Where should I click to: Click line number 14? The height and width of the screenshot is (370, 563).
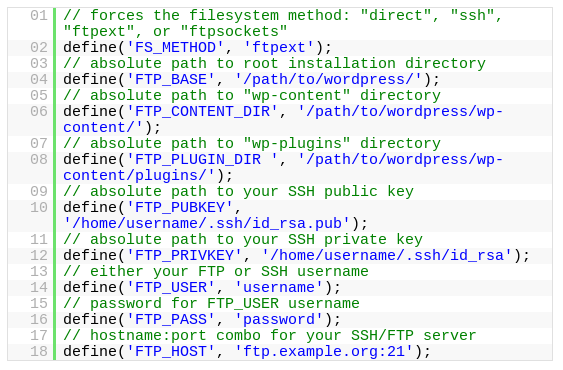(39, 287)
